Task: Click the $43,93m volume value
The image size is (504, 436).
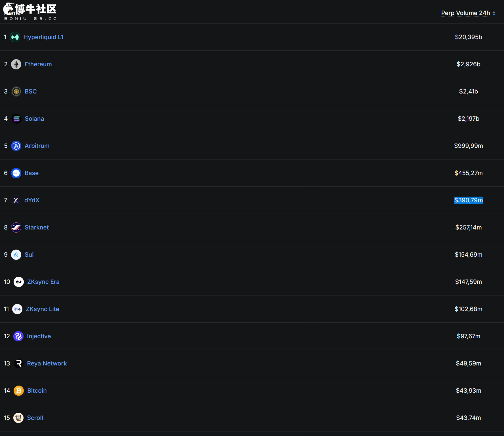Action: [469, 391]
